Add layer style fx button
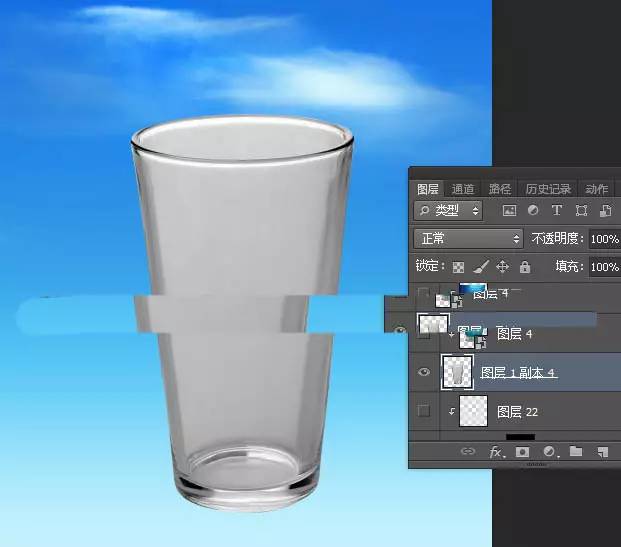Image resolution: width=621 pixels, height=547 pixels. click(x=495, y=452)
